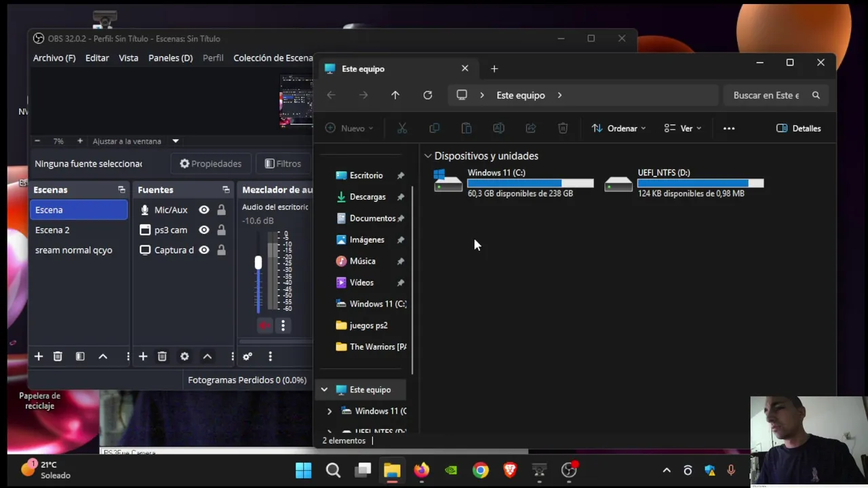Toggle visibility of Mic/Aux source
The height and width of the screenshot is (488, 868).
pos(204,210)
